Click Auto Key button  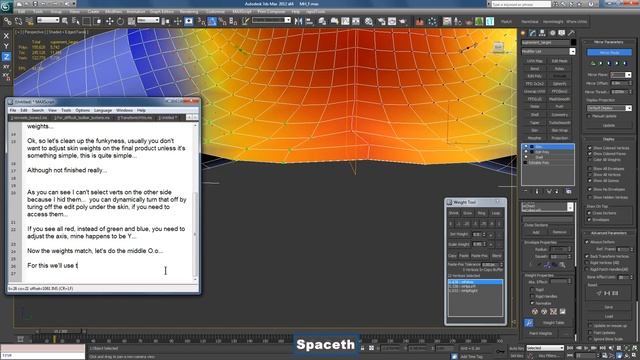pos(516,348)
